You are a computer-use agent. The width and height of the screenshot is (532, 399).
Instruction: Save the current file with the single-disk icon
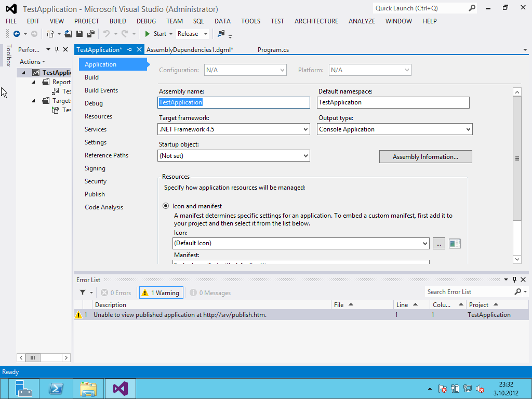click(79, 34)
